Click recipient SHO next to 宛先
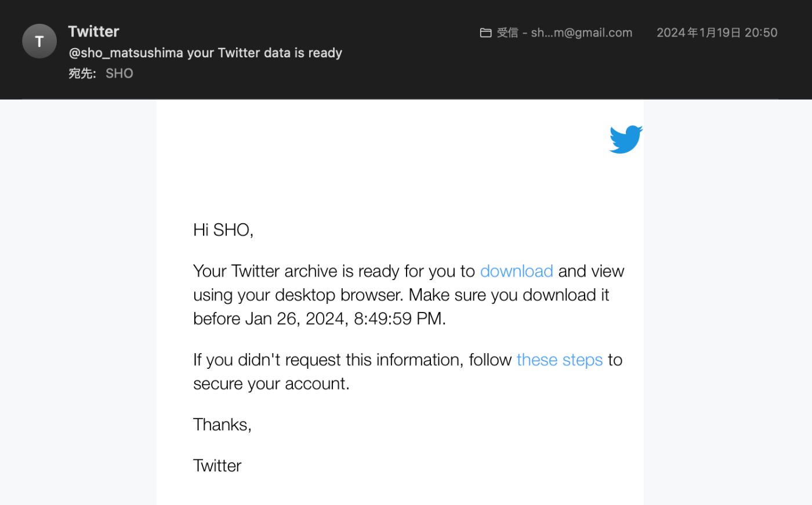Screen dimensions: 812x505 pos(119,74)
